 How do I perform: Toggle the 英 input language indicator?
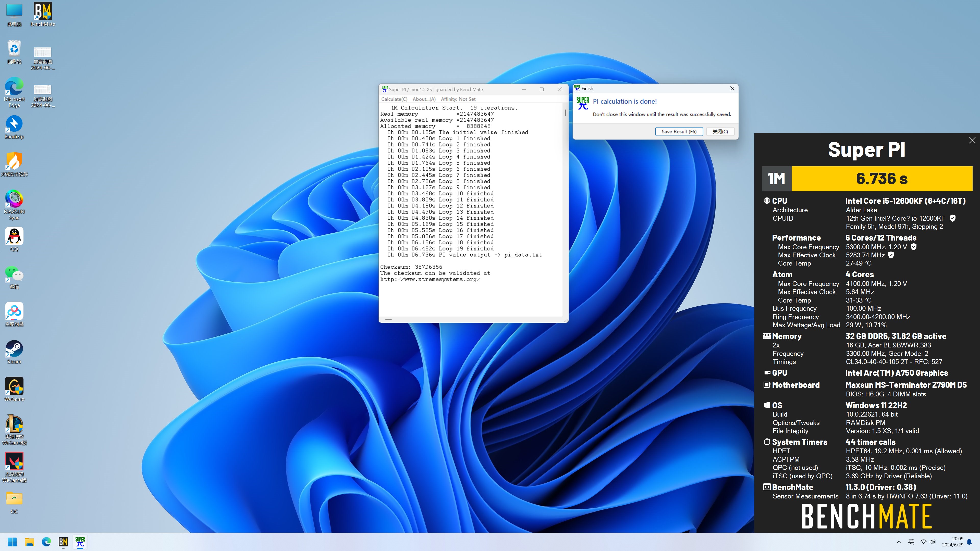(911, 542)
